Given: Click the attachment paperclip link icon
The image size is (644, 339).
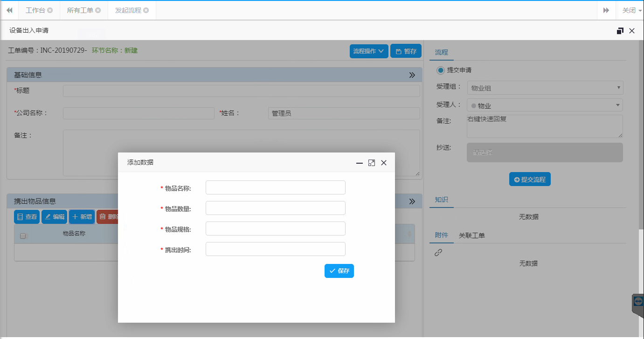Looking at the screenshot, I should (438, 252).
